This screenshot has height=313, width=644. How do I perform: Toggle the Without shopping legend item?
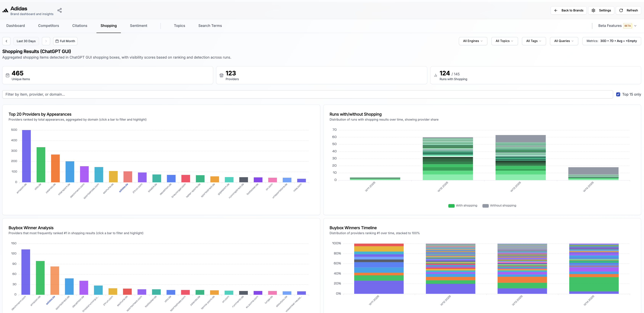click(x=499, y=206)
